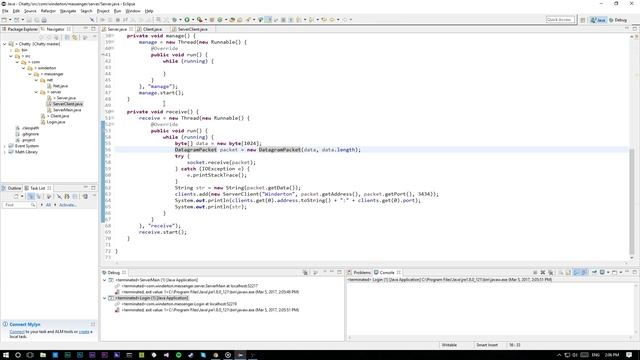Viewport: 640px width, 360px height.
Task: Toggle Show Console on standard output change
Action: point(577,272)
